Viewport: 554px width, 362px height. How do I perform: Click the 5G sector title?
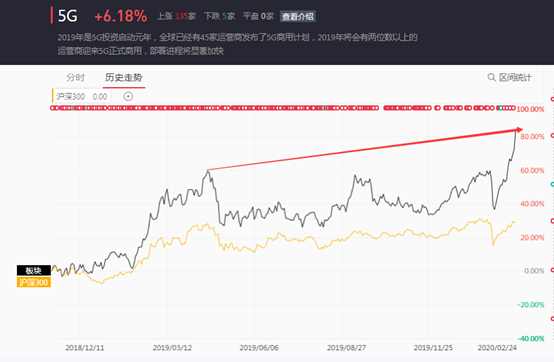[x=67, y=16]
